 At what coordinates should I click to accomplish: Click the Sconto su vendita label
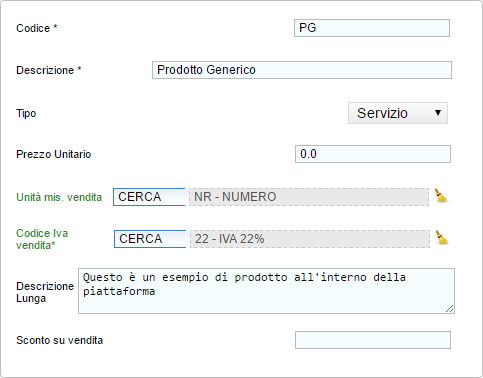pos(60,340)
